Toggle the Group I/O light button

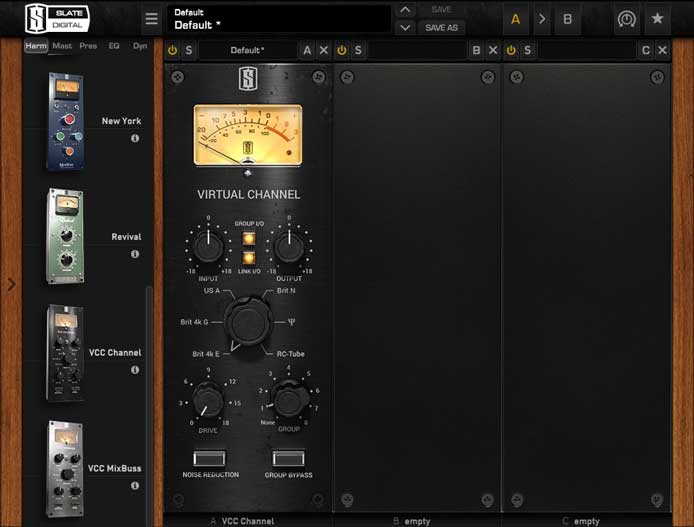(x=249, y=238)
